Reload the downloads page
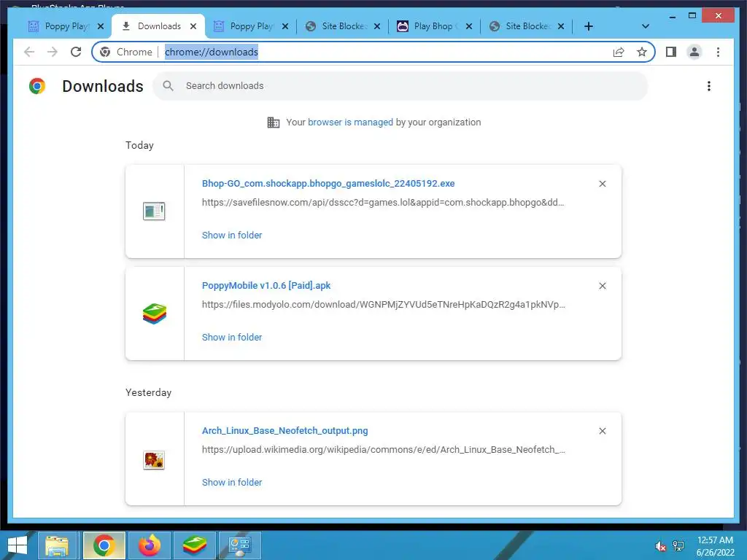This screenshot has width=747, height=560. coord(76,52)
